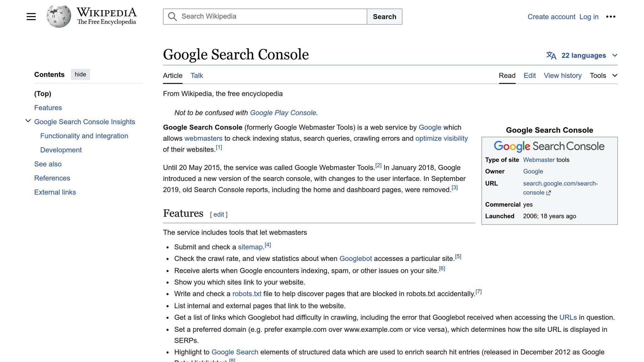Open the View history tab

(x=563, y=75)
